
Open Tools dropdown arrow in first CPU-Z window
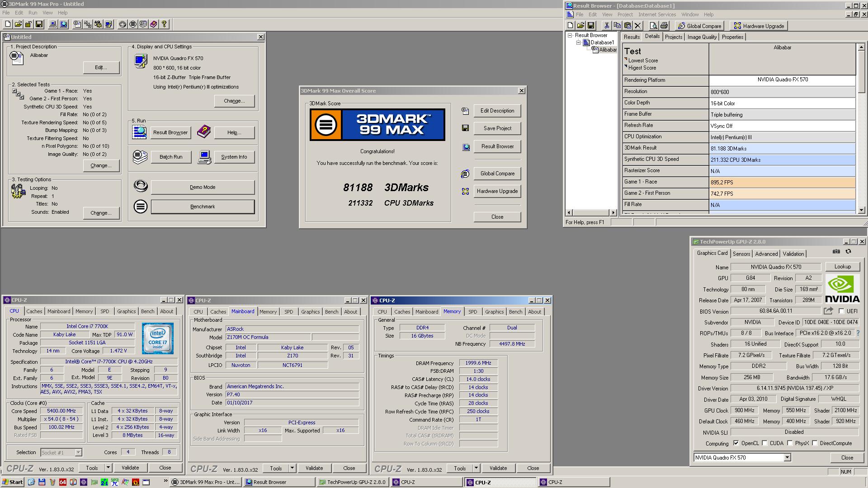(x=108, y=468)
